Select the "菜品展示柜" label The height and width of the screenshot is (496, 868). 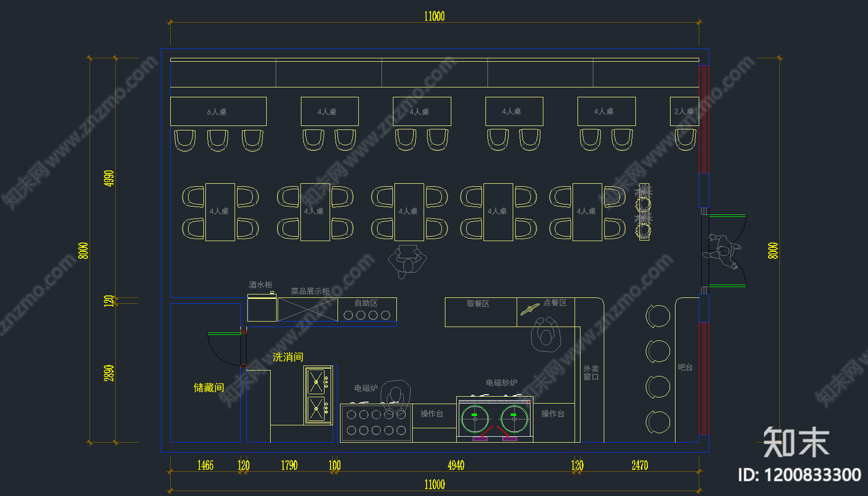pyautogui.click(x=310, y=291)
